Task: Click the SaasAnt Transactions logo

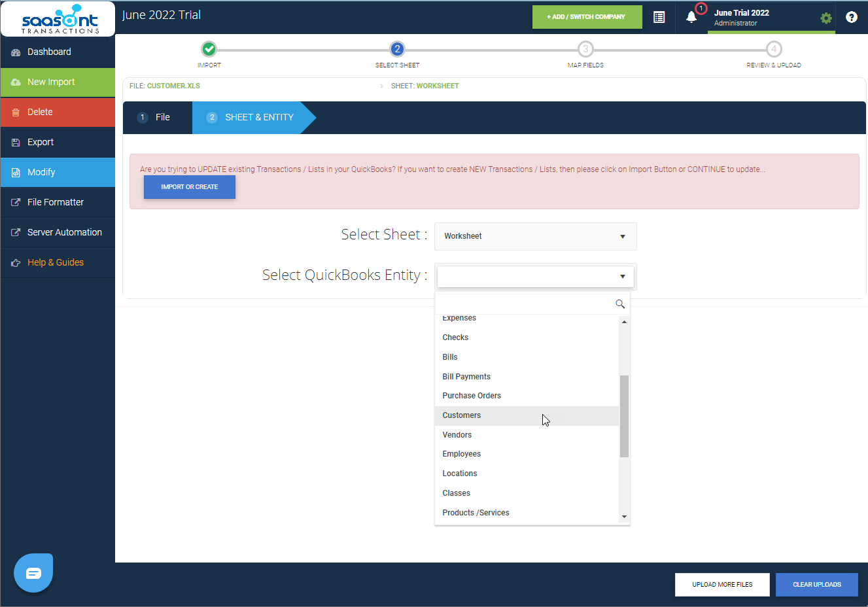Action: [x=59, y=19]
